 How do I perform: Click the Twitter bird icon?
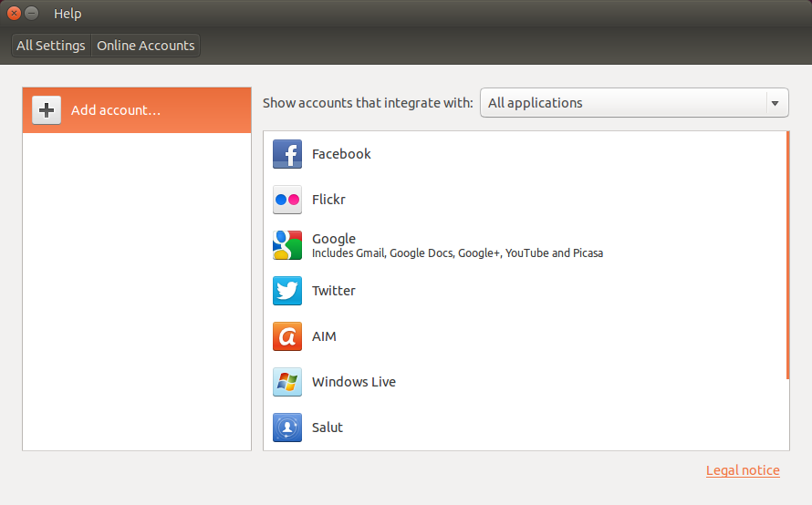[286, 291]
